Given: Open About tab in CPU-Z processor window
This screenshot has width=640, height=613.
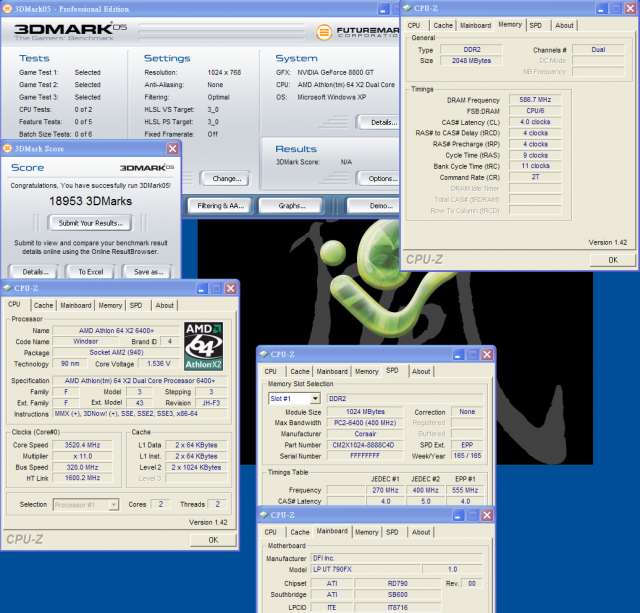Looking at the screenshot, I should (164, 305).
